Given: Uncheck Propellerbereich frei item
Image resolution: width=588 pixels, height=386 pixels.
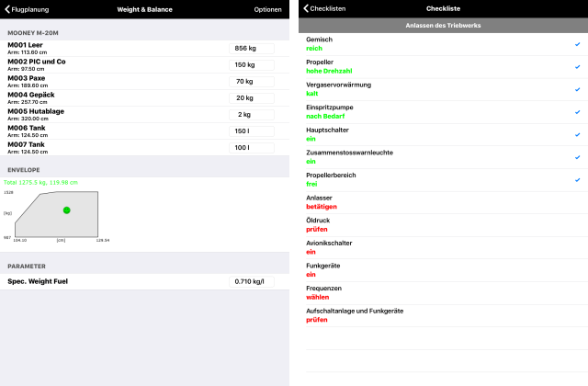Looking at the screenshot, I should click(x=576, y=179).
